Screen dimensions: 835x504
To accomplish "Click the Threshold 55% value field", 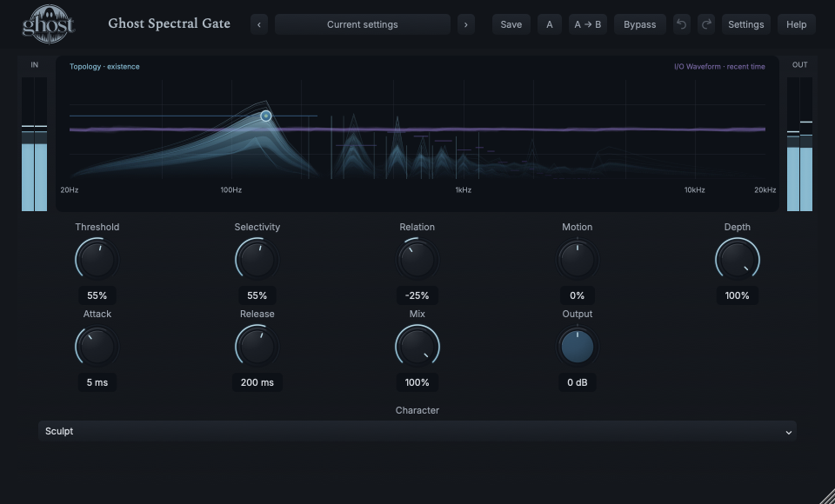I will 97,295.
